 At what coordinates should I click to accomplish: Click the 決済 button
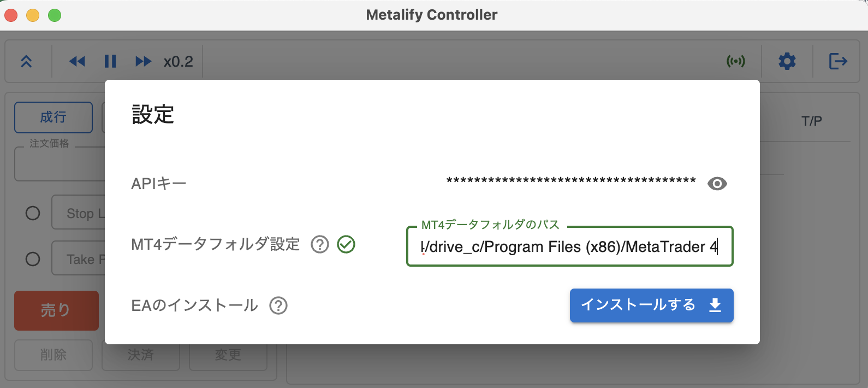pyautogui.click(x=140, y=355)
